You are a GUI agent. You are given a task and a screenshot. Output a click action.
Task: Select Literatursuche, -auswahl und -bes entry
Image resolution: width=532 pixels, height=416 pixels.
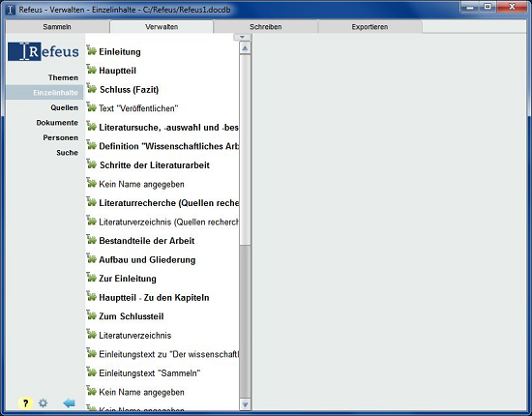point(168,128)
